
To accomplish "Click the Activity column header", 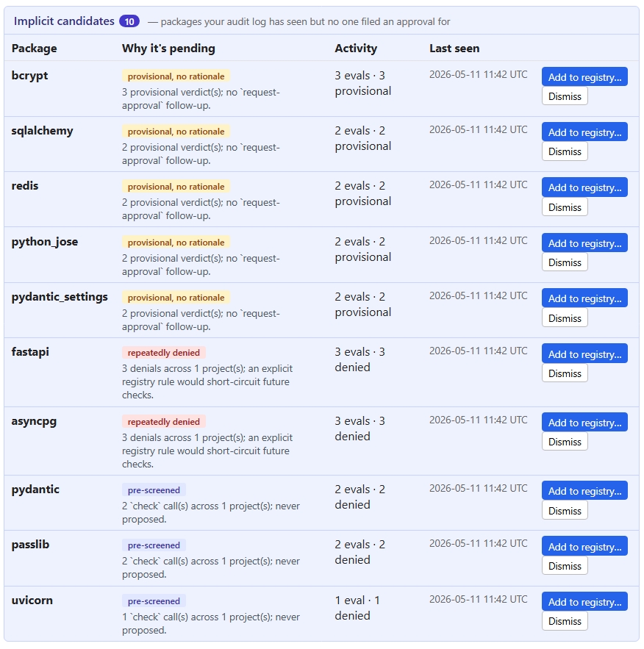I will pyautogui.click(x=356, y=49).
